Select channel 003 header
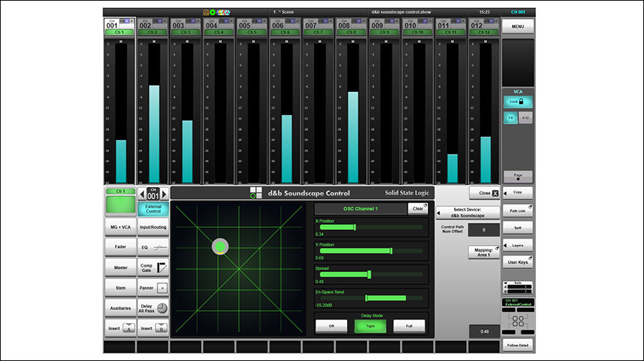This screenshot has width=644, height=361. click(x=186, y=27)
